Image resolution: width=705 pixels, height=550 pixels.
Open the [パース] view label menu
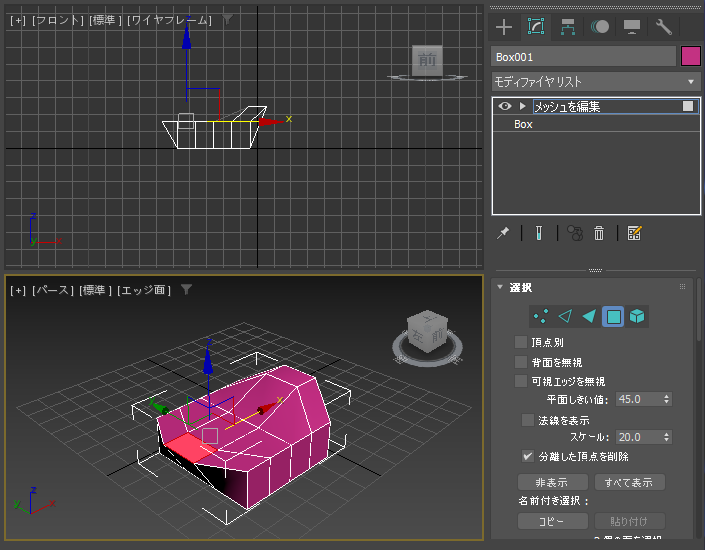[53, 291]
